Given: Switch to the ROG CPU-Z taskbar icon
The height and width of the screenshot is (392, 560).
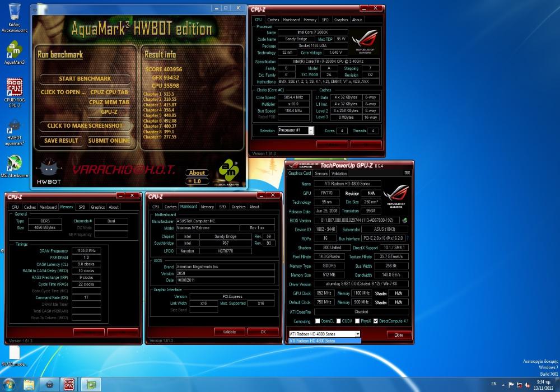Looking at the screenshot, I should pos(68,385).
